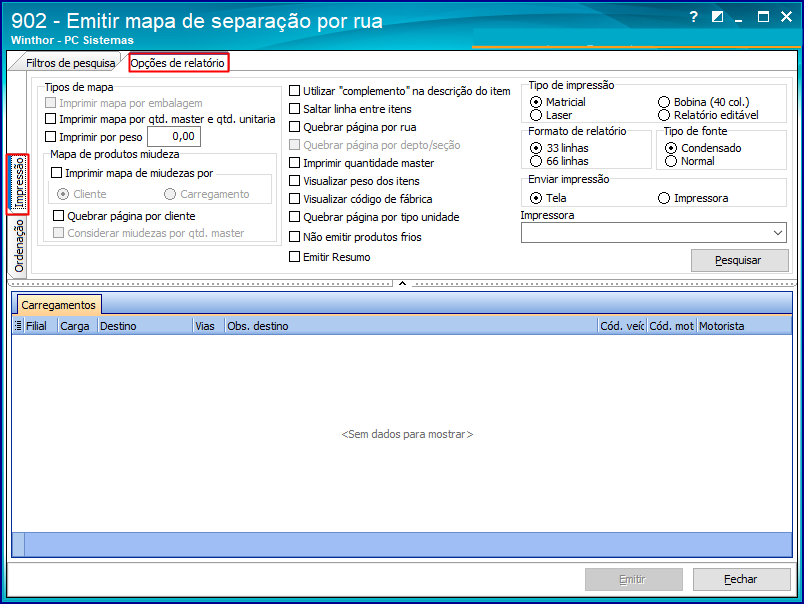Image resolution: width=804 pixels, height=604 pixels.
Task: Choose Normal font type
Action: [x=671, y=161]
